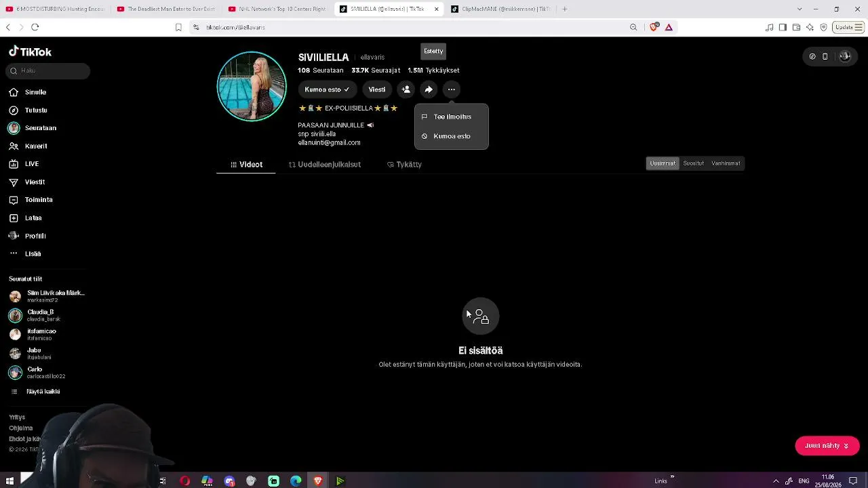The image size is (868, 488).
Task: Open itsfamicao followed account
Action: tap(33, 334)
